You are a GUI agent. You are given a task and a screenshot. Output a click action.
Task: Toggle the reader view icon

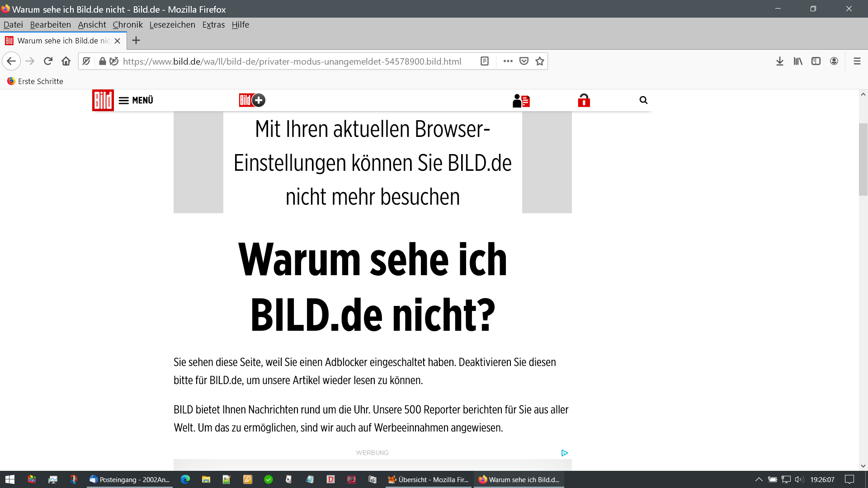[485, 61]
